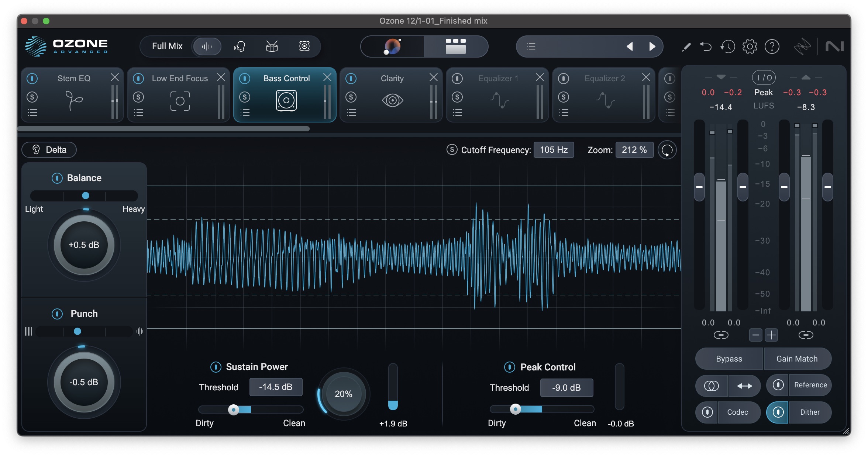
Task: Click the Punch character slider
Action: pos(84,331)
